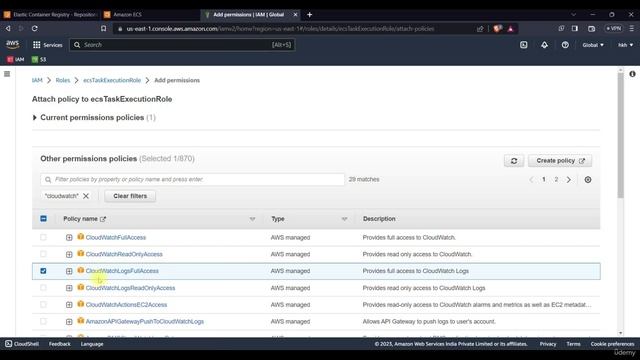This screenshot has width=640, height=360.
Task: Open Language selector in footer
Action: coord(92,344)
